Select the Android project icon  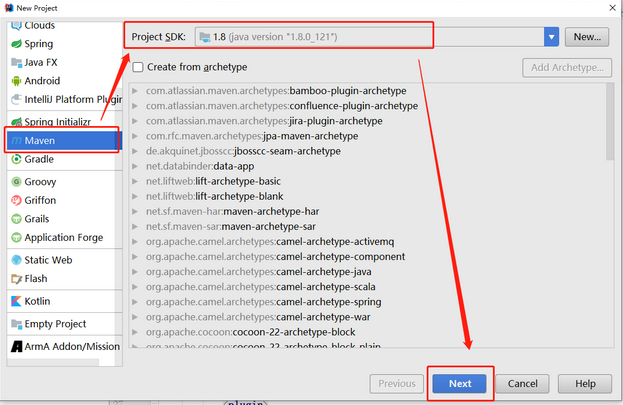tap(16, 81)
